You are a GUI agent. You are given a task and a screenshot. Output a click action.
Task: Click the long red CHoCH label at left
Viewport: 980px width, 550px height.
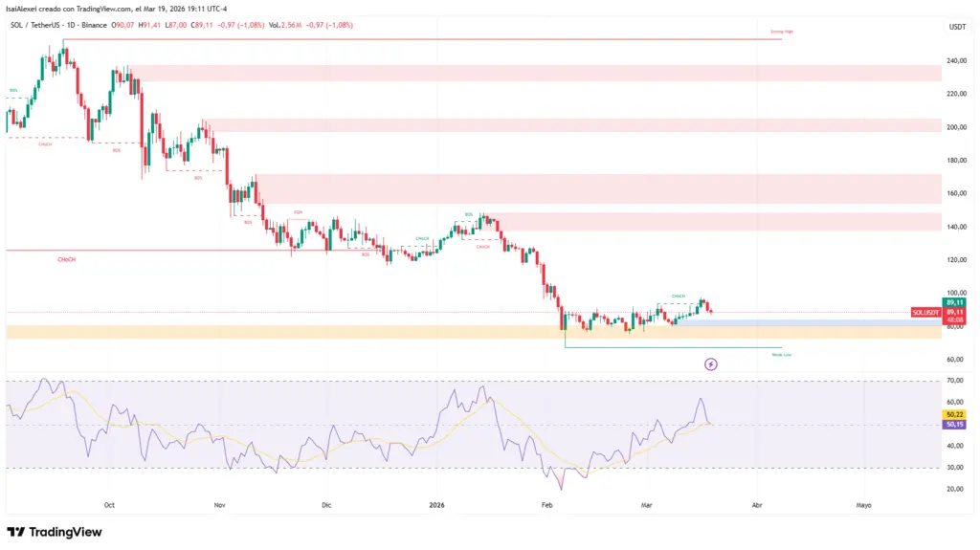tap(67, 258)
